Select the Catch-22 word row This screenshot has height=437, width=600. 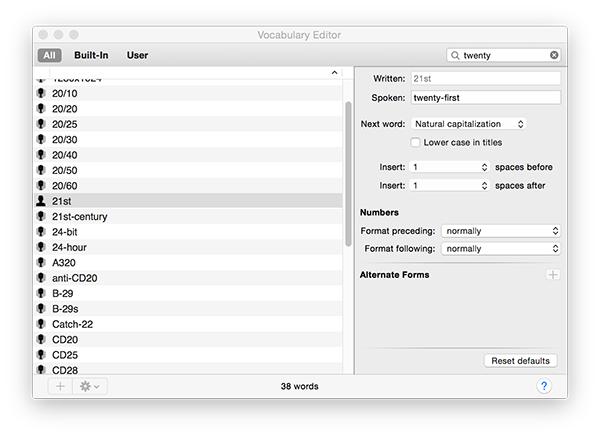(188, 324)
